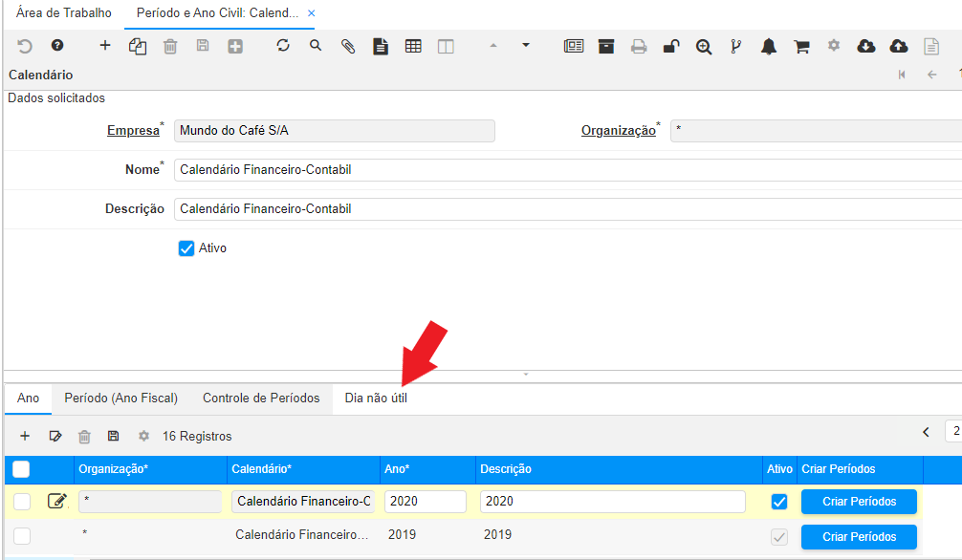Click the Ano field in 2020 row
This screenshot has width=962, height=560.
tap(426, 501)
